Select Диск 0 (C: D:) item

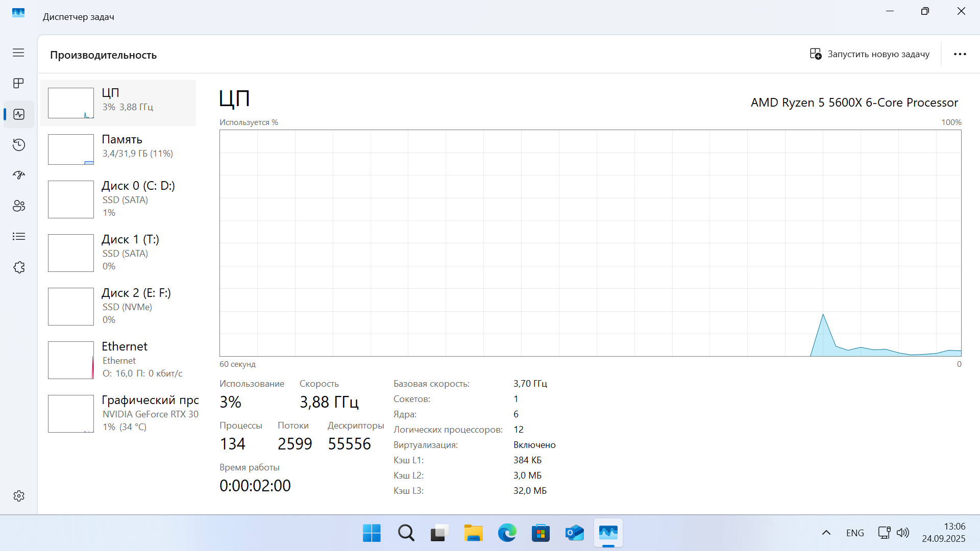tap(118, 199)
